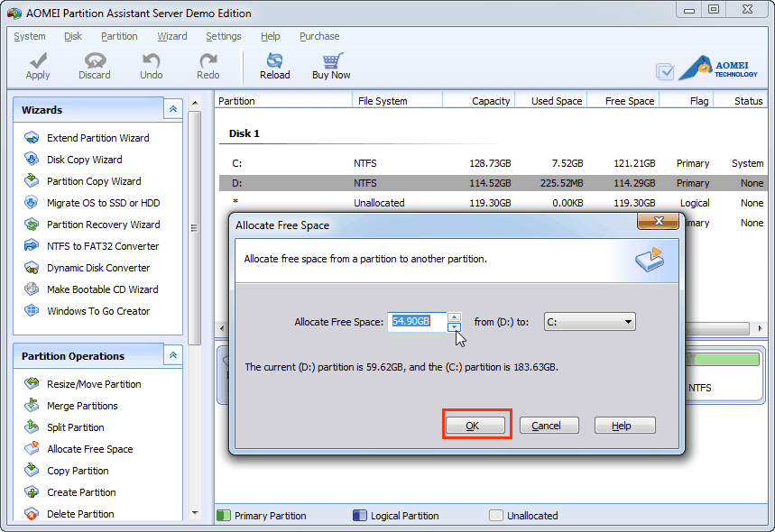Open the Settings menu
The width and height of the screenshot is (775, 532).
tap(224, 36)
